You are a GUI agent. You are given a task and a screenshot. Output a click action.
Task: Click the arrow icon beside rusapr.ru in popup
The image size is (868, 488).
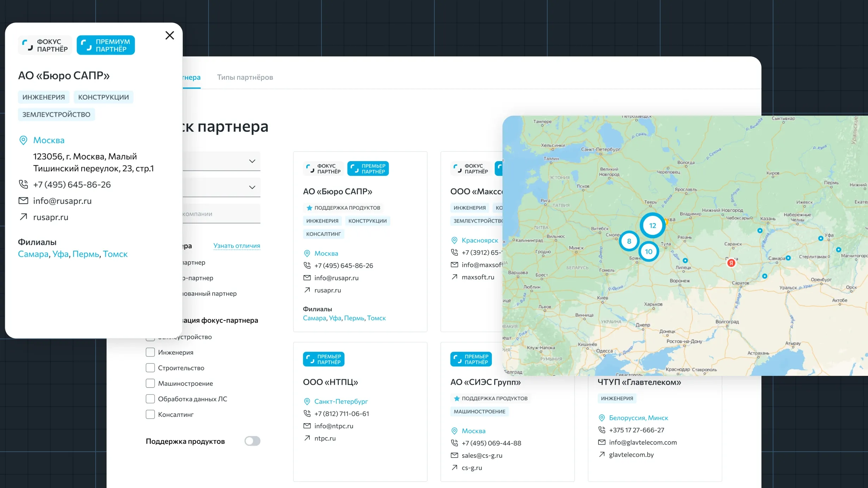click(23, 217)
